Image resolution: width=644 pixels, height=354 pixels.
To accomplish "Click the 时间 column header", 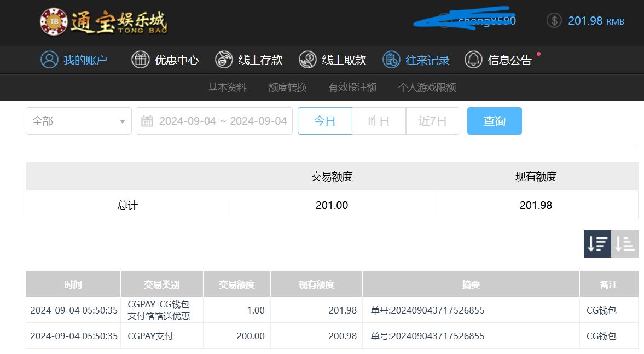I will point(73,284).
